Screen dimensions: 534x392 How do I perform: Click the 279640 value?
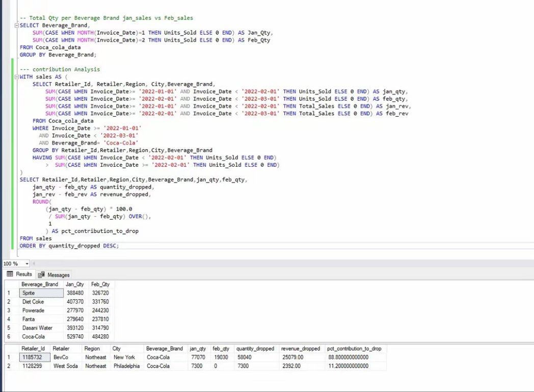click(x=75, y=319)
